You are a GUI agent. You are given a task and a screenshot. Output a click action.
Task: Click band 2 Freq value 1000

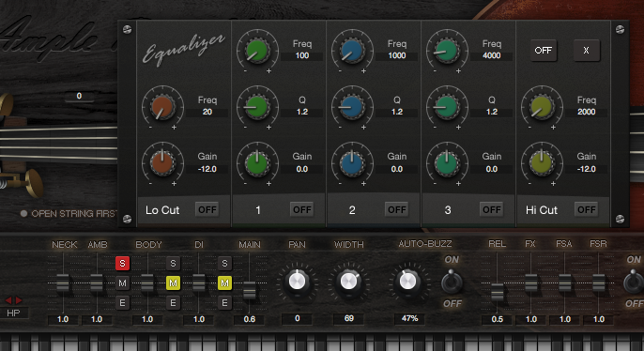(397, 55)
